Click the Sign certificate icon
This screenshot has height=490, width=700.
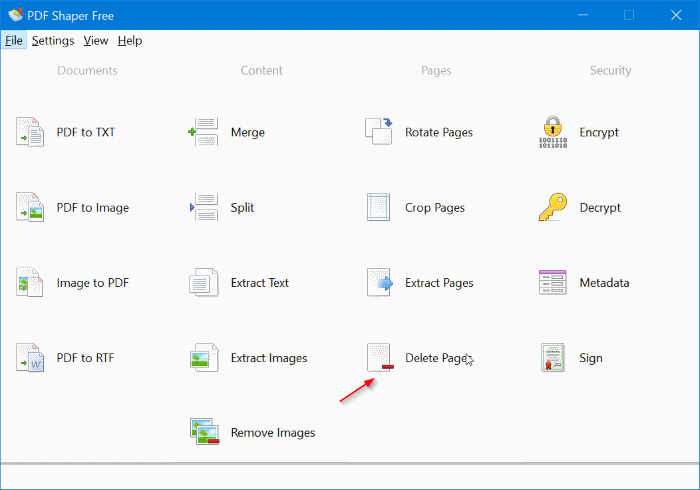point(553,357)
